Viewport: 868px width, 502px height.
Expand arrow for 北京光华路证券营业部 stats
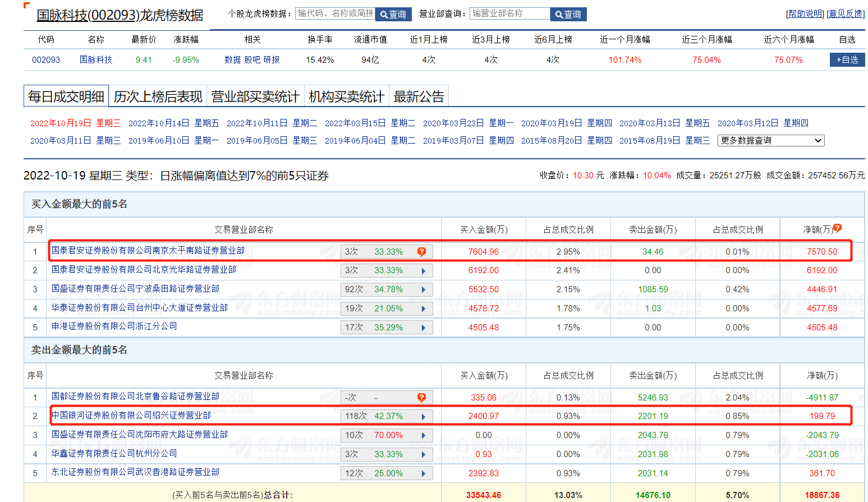click(424, 271)
